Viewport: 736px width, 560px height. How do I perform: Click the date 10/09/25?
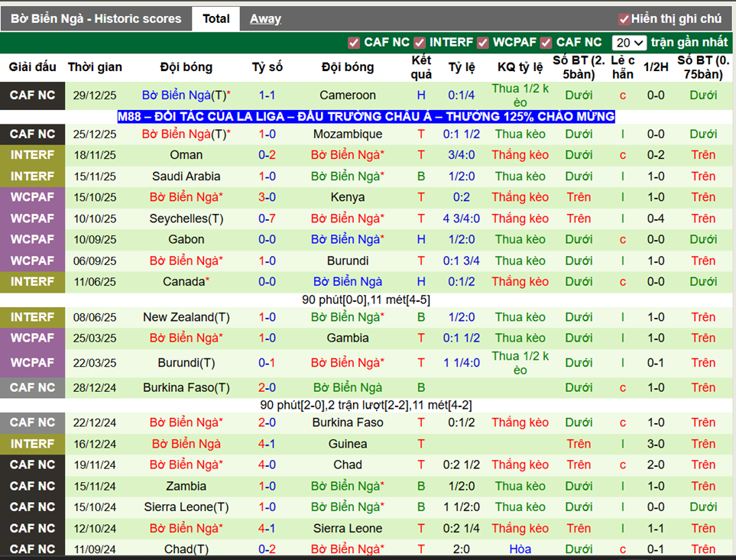click(95, 240)
